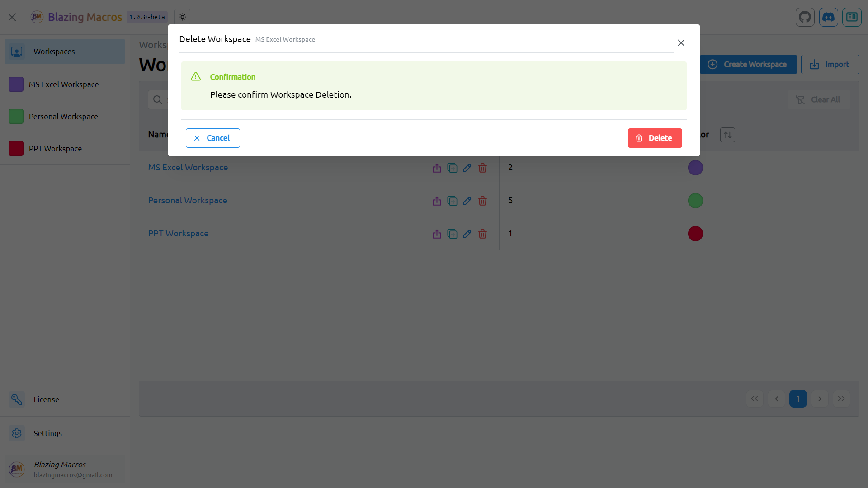
Task: Open PPT Workspace in sidebar
Action: pyautogui.click(x=65, y=149)
